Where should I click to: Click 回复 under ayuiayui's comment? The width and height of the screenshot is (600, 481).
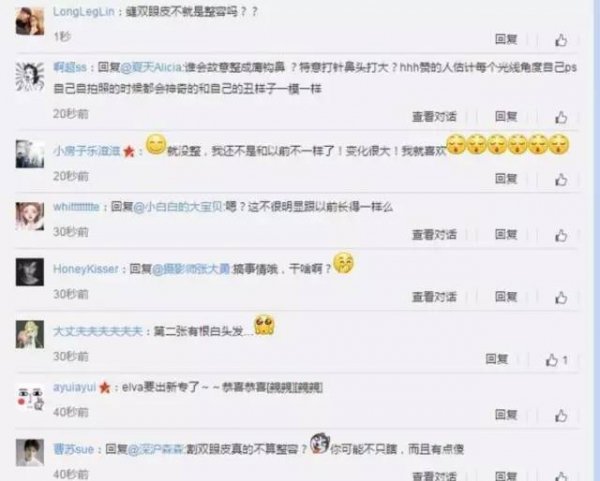click(x=506, y=414)
